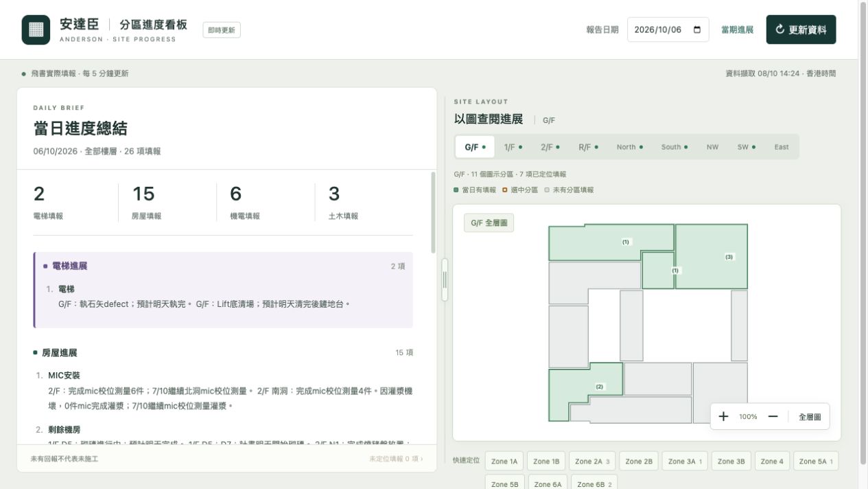Switch to the G/F layout tab
This screenshot has width=868, height=489.
(475, 147)
